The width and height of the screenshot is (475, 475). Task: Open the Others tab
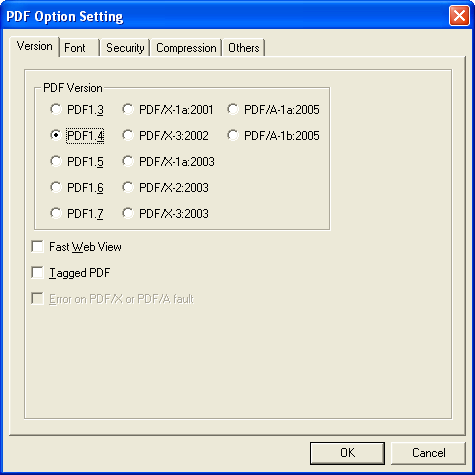pyautogui.click(x=244, y=48)
